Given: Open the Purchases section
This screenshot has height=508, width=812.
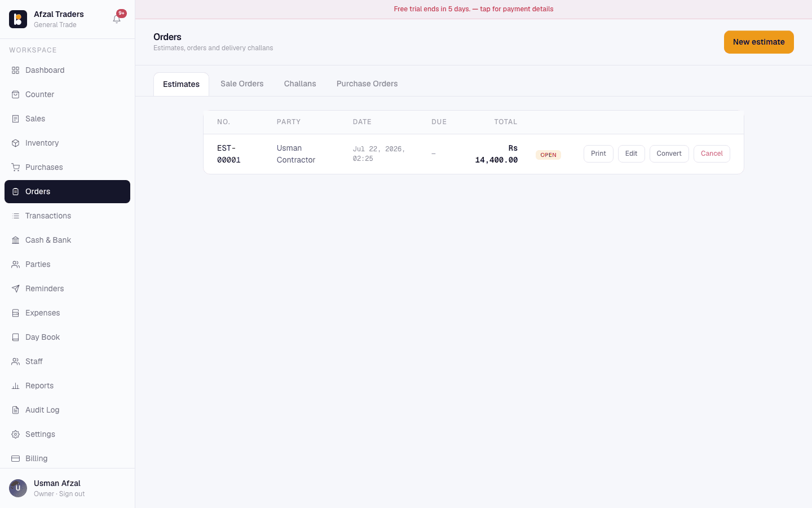Looking at the screenshot, I should [x=67, y=168].
